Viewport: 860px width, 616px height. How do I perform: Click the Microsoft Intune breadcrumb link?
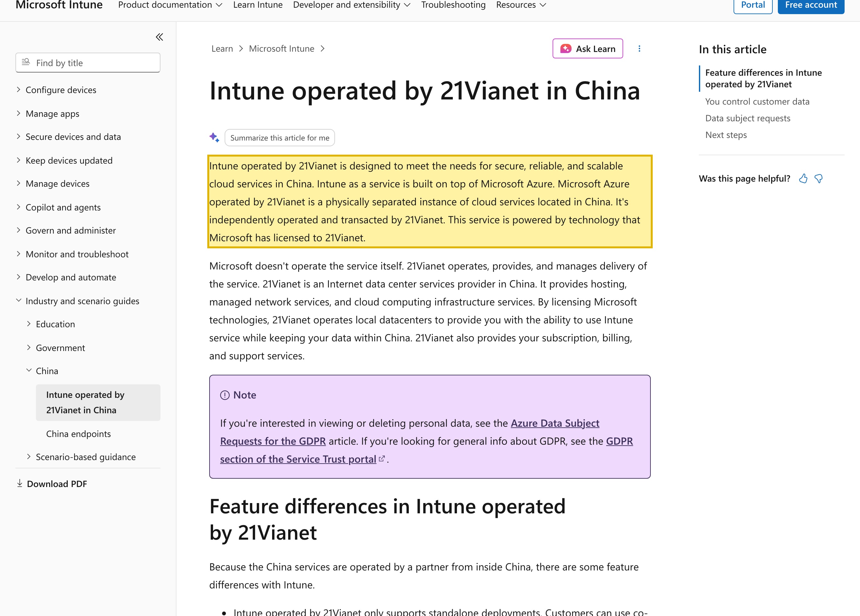pos(281,48)
